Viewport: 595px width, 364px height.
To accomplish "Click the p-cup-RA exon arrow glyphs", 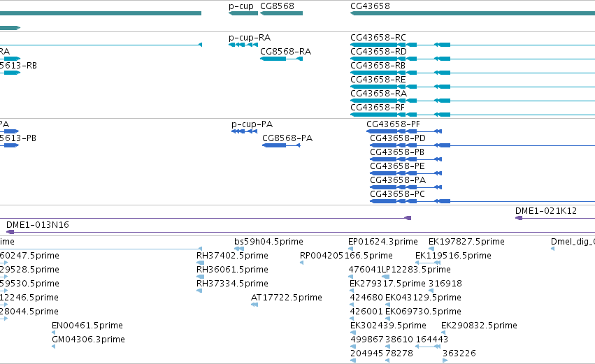I will click(243, 45).
